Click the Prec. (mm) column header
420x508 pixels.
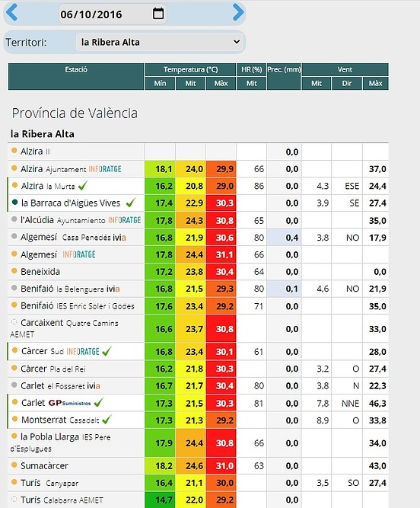coord(284,76)
